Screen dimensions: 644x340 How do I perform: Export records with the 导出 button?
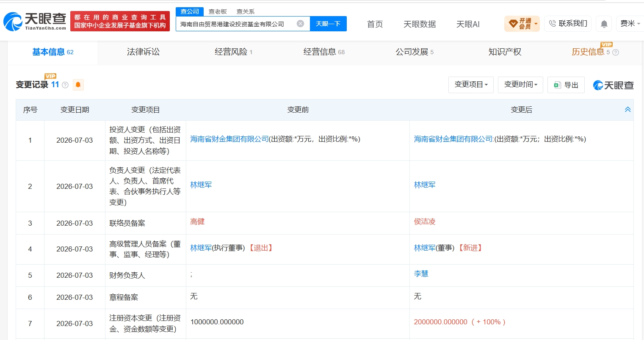click(x=566, y=85)
